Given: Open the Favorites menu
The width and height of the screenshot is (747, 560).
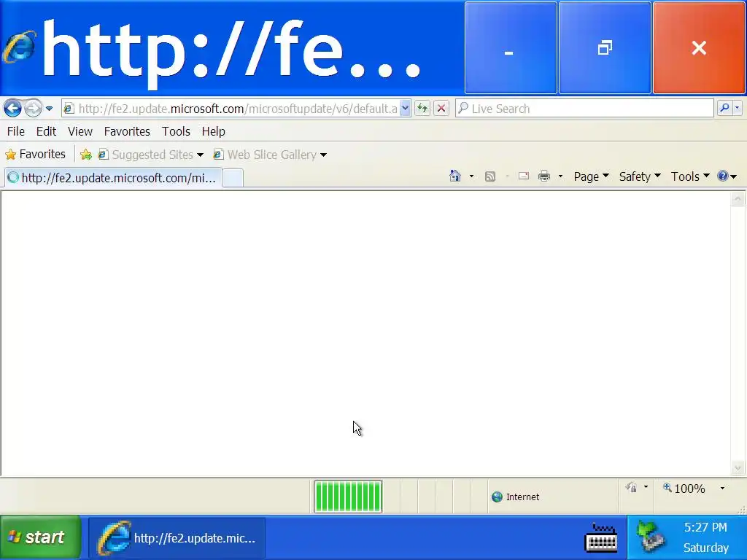Looking at the screenshot, I should click(127, 131).
